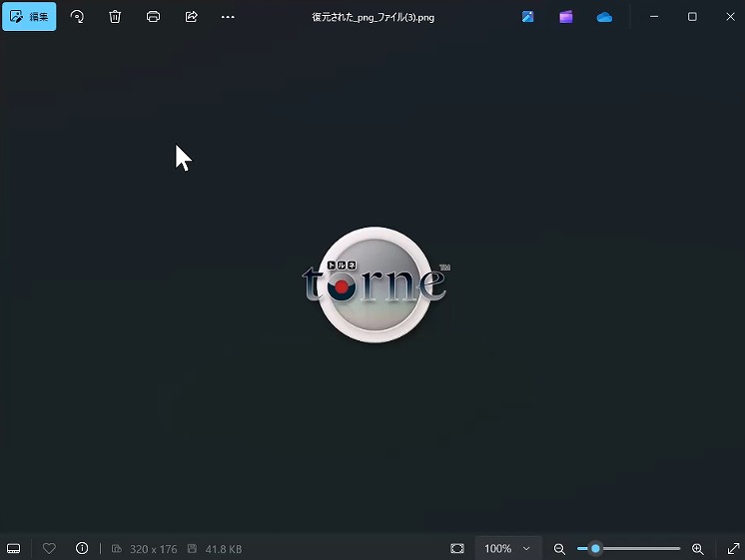745x560 pixels.
Task: Delete the image using the trash icon
Action: [115, 17]
